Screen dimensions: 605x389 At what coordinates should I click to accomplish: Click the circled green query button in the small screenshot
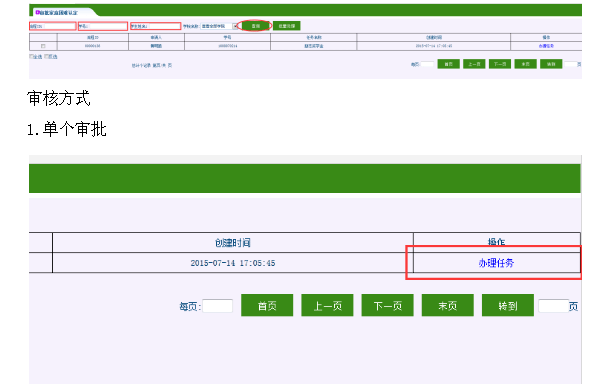click(256, 26)
